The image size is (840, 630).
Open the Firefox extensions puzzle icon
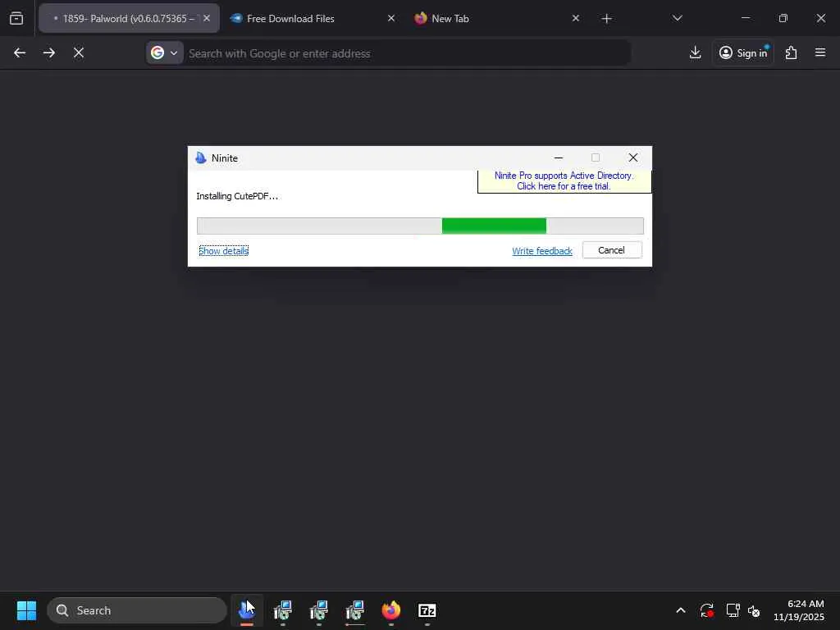(x=792, y=52)
